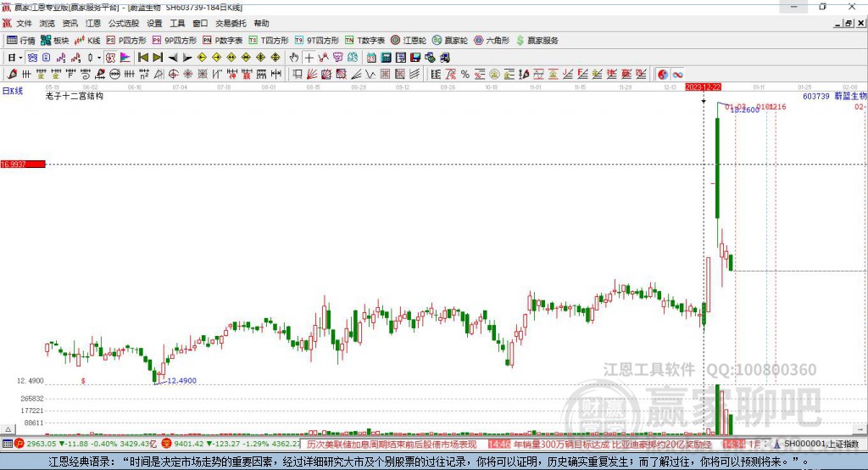
Task: Select the hand pan tool
Action: point(294,58)
